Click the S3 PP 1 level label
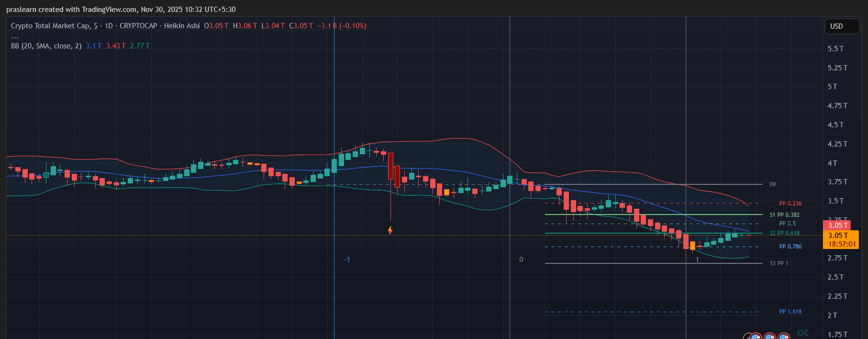The height and width of the screenshot is (339, 868). (779, 263)
